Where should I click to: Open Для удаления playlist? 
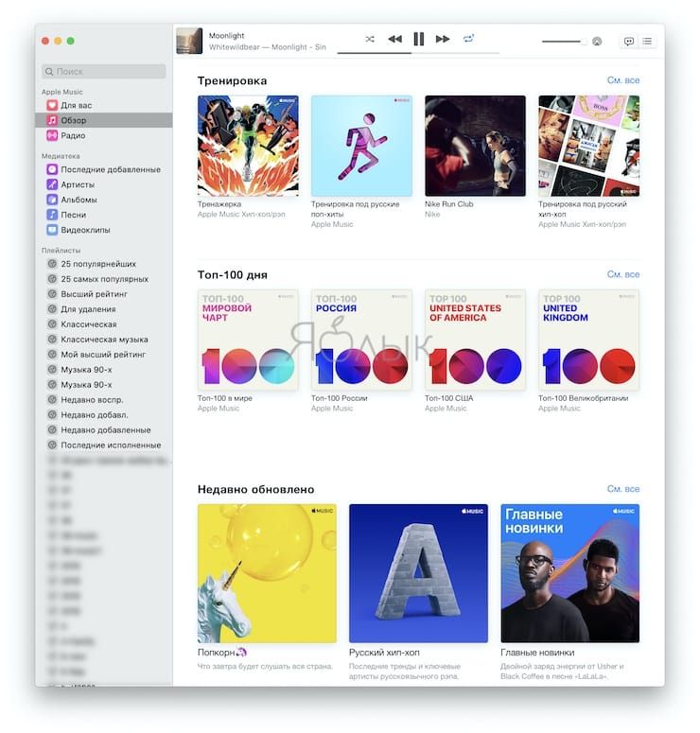(104, 309)
